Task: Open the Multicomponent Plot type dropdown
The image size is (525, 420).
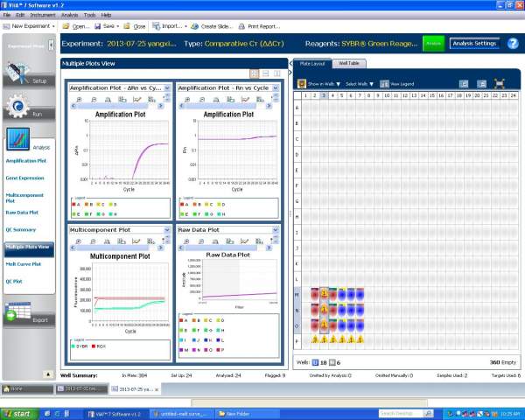Action: pyautogui.click(x=167, y=230)
